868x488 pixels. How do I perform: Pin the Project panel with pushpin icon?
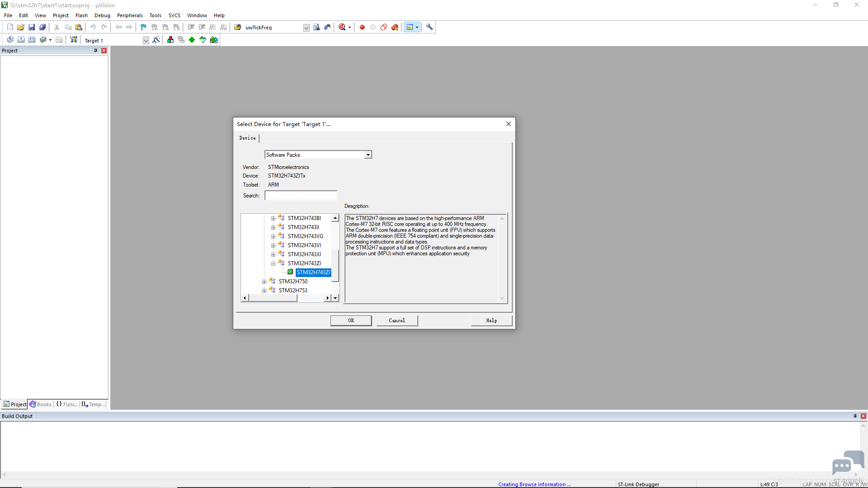95,51
